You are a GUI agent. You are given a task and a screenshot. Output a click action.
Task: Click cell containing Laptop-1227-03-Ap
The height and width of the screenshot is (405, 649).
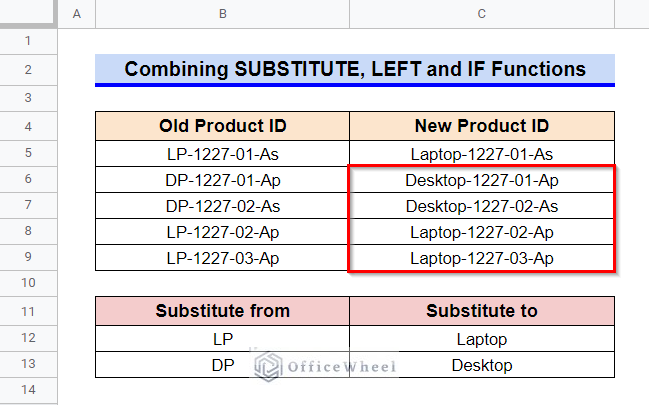point(482,258)
